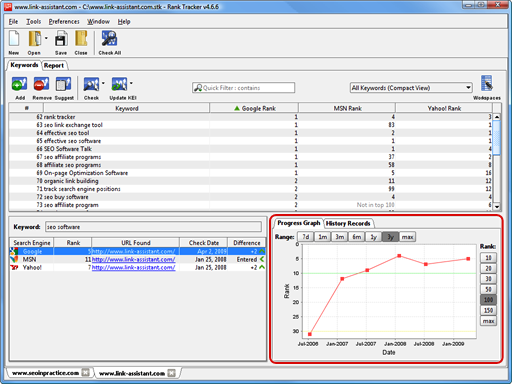Click the Remove keyword icon
The height and width of the screenshot is (384, 512).
41,84
